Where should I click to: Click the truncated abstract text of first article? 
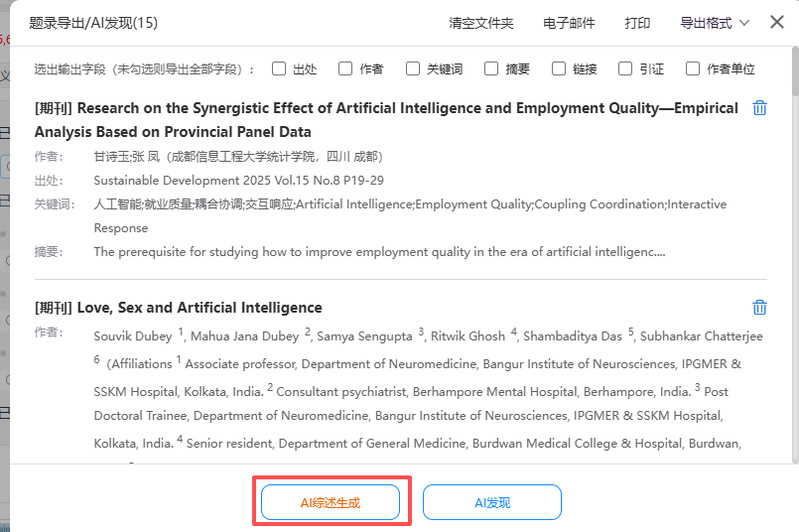(379, 252)
